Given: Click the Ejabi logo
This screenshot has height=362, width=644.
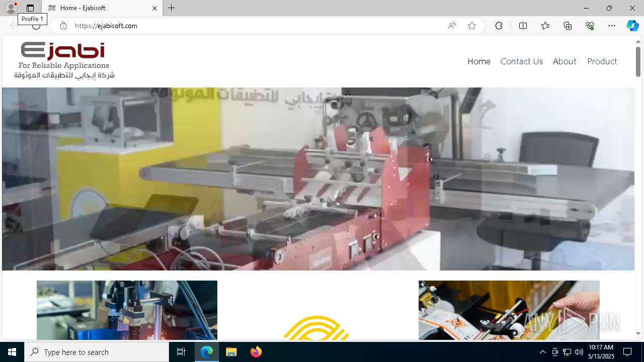Looking at the screenshot, I should click(x=64, y=61).
